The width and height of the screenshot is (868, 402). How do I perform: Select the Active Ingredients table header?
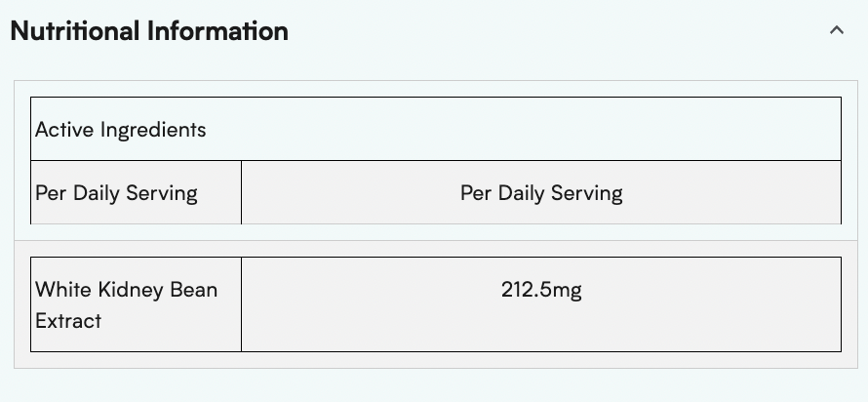click(x=121, y=129)
